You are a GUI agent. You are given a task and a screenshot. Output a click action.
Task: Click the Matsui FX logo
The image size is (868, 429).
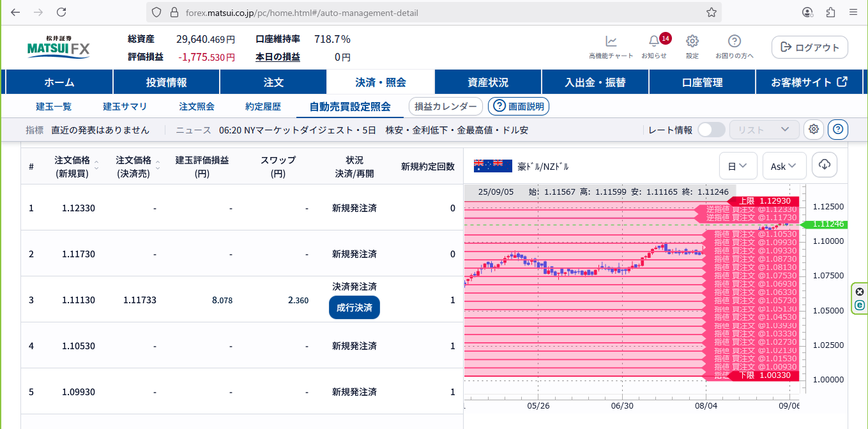[x=59, y=47]
